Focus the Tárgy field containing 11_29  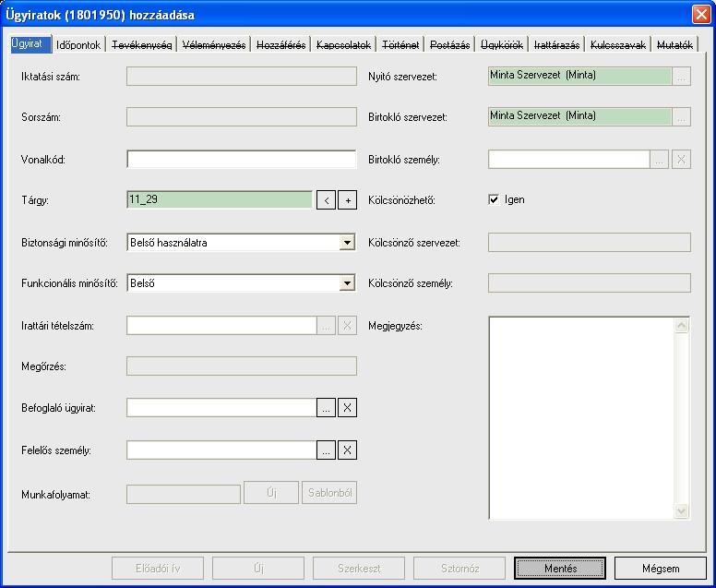[x=221, y=199]
